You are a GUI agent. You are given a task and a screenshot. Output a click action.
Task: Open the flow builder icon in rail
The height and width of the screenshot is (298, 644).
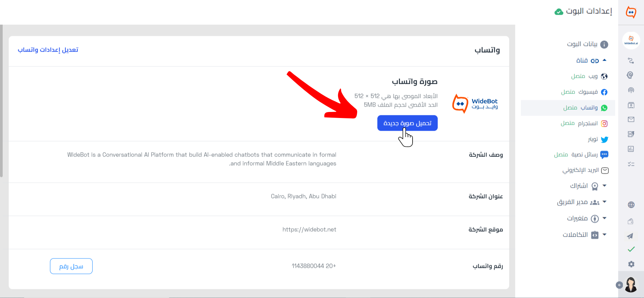coord(631,61)
